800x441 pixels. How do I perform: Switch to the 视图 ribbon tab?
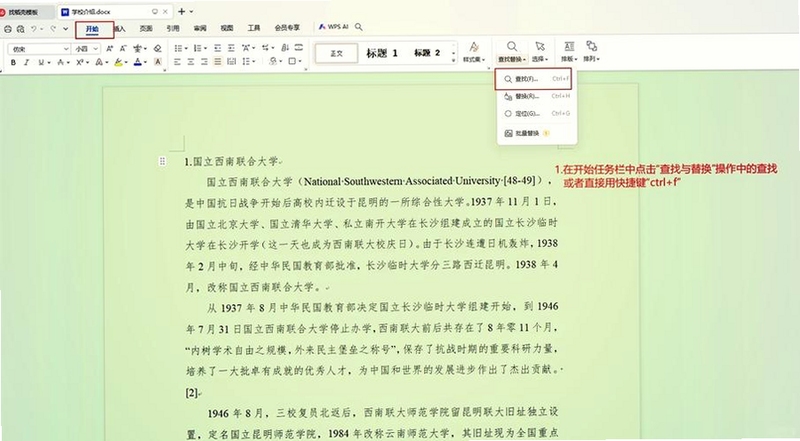point(227,28)
